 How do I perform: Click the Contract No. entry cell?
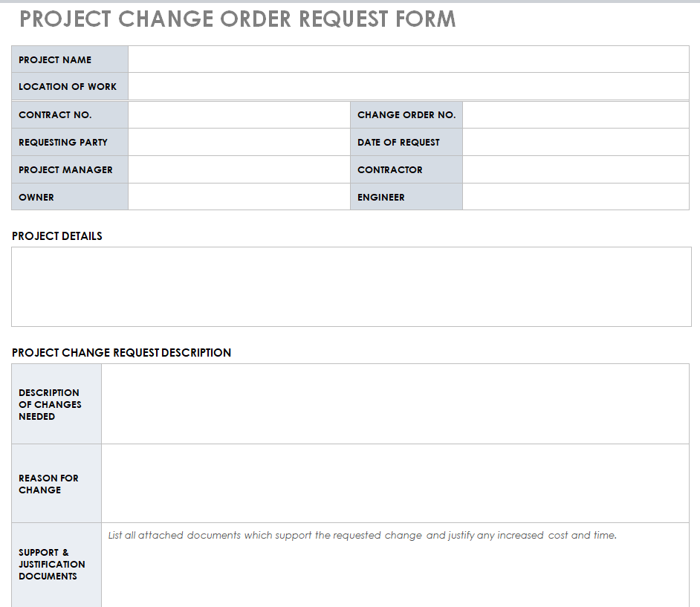239,115
